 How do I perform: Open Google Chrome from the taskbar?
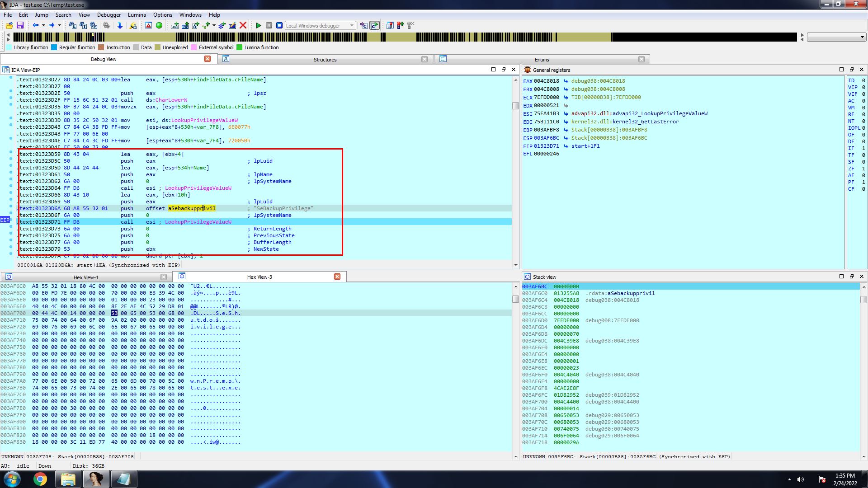pos(40,479)
